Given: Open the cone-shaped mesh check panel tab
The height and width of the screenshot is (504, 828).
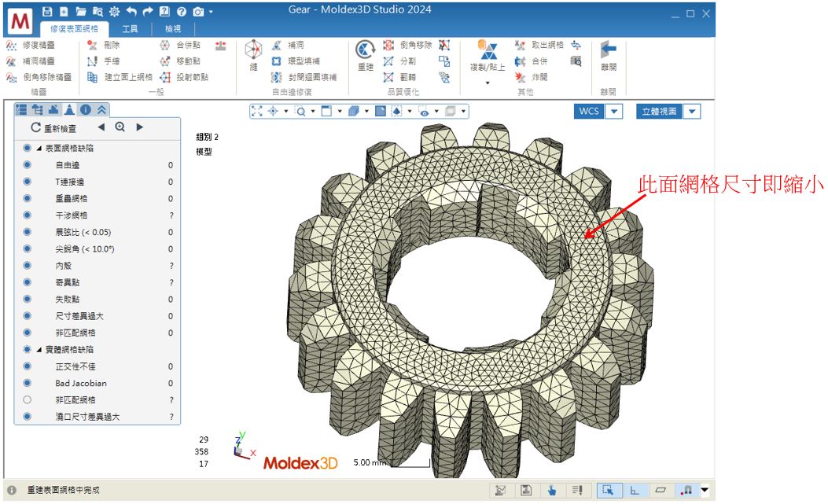Looking at the screenshot, I should 69,109.
